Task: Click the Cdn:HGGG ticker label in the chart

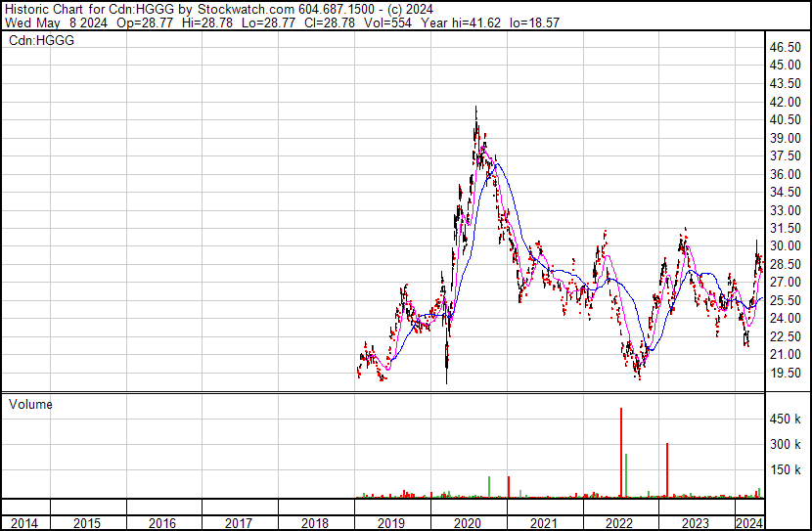Action: pyautogui.click(x=42, y=40)
